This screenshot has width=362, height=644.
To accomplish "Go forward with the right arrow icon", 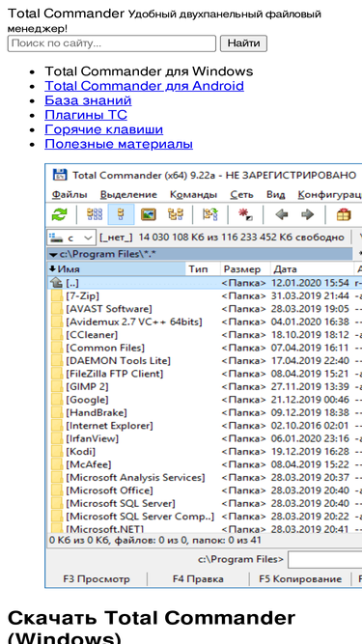I will click(307, 214).
